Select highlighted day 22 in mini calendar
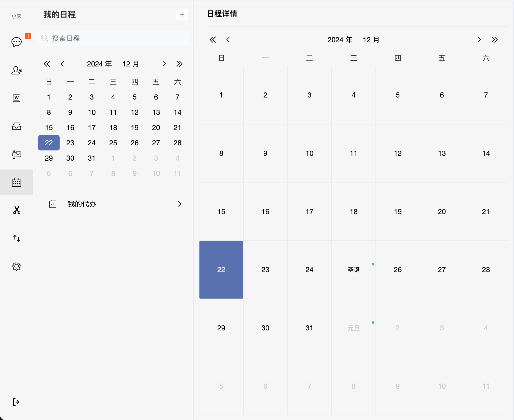514x420 pixels. [x=49, y=143]
